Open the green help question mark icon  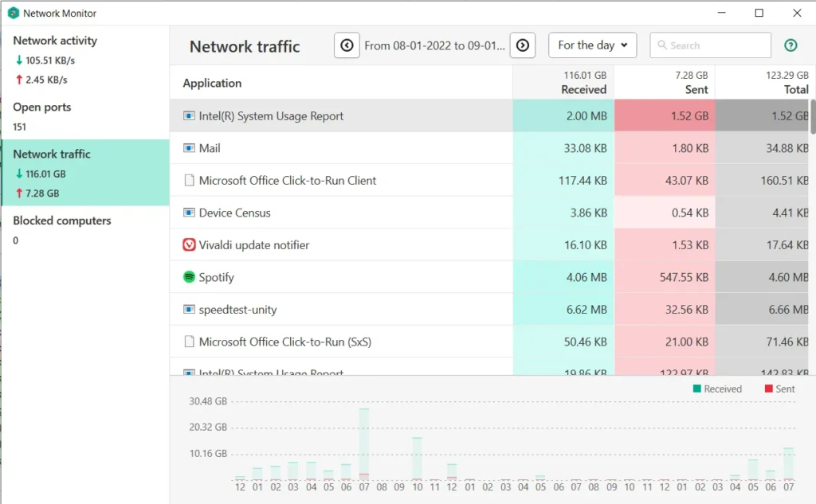(790, 45)
